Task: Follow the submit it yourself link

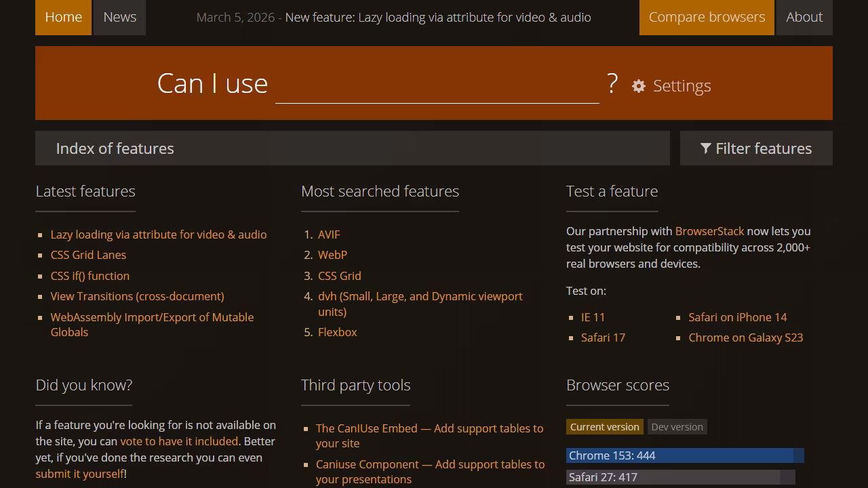Action: pyautogui.click(x=80, y=474)
